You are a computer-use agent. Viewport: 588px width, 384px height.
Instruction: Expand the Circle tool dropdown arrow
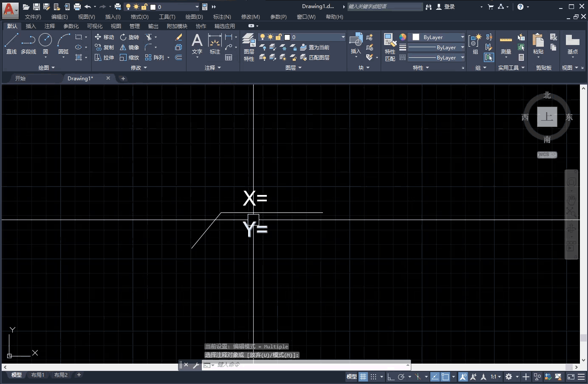point(45,57)
